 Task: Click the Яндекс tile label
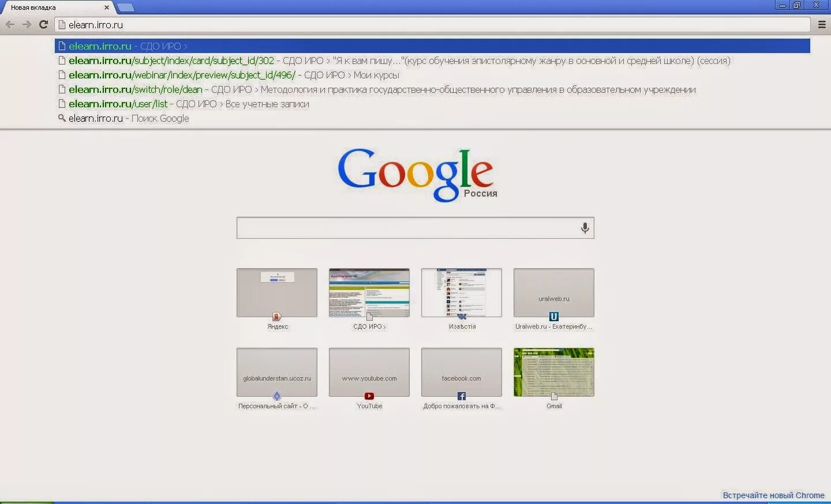coord(278,326)
